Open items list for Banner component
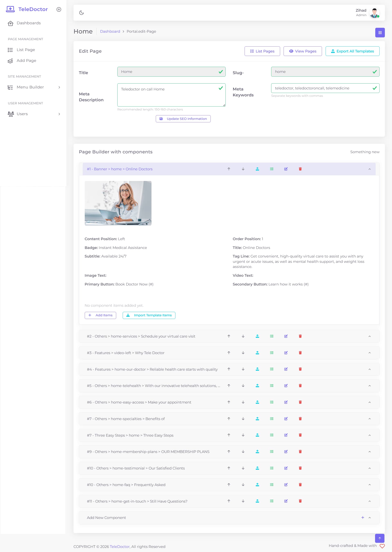The height and width of the screenshot is (552, 392). click(x=272, y=169)
